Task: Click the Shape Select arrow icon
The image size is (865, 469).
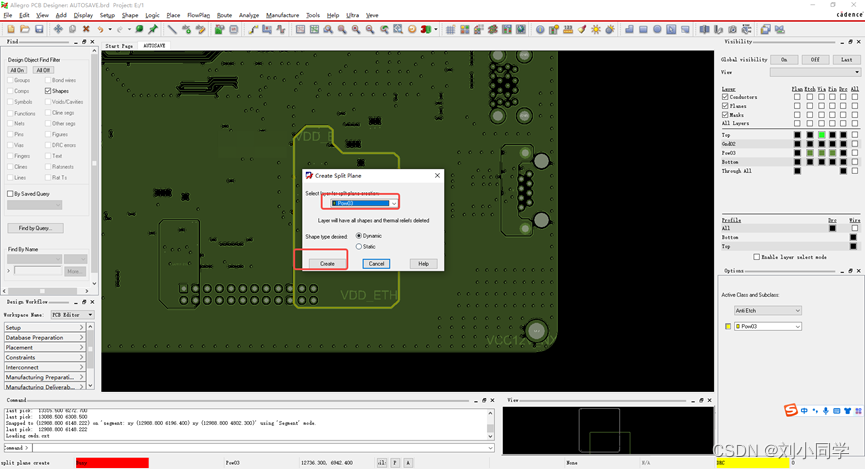Action: click(671, 29)
